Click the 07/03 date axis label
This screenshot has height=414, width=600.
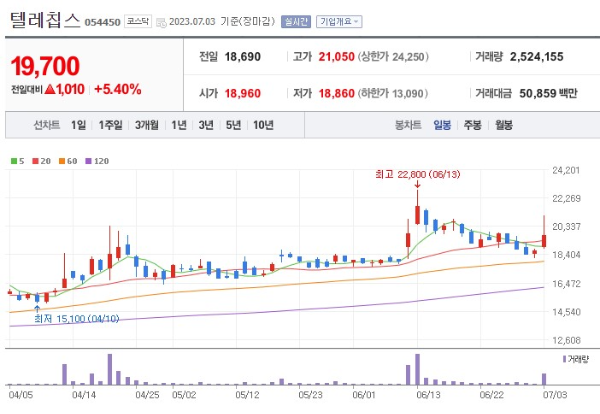555,395
